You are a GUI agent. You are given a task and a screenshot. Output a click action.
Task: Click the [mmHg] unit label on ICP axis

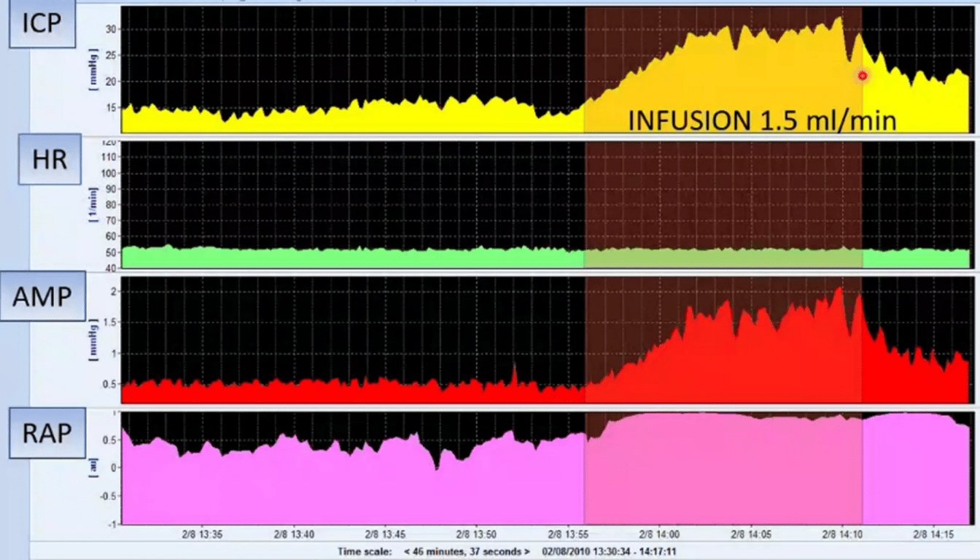[93, 69]
